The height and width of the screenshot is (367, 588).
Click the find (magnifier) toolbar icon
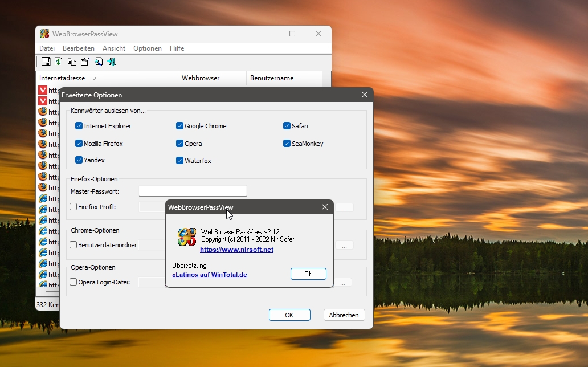(99, 62)
